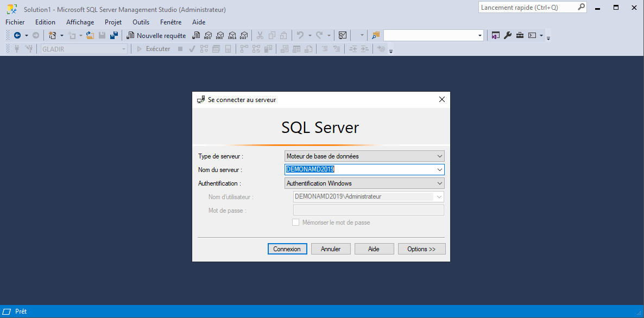The width and height of the screenshot is (644, 318).
Task: Click the Save All icon
Action: 114,36
